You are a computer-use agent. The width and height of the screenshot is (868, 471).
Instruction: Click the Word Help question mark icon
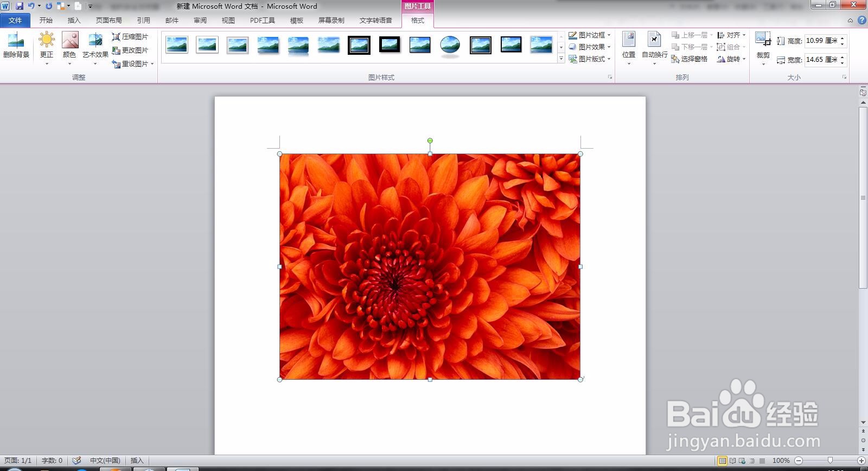click(x=862, y=21)
